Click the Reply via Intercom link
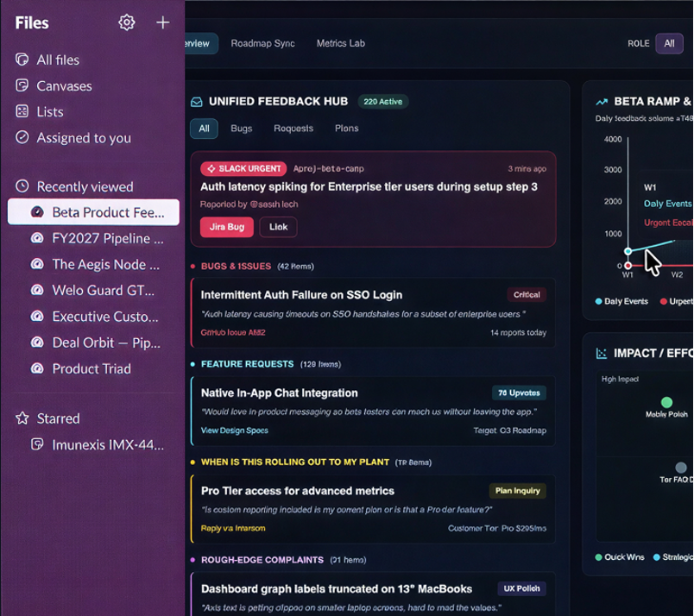 [x=233, y=528]
